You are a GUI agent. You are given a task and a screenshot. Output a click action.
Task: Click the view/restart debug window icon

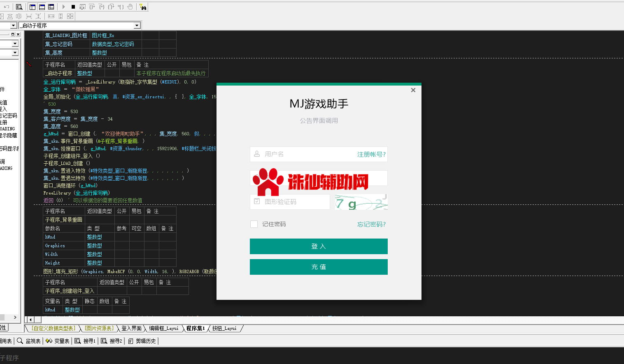[83, 7]
